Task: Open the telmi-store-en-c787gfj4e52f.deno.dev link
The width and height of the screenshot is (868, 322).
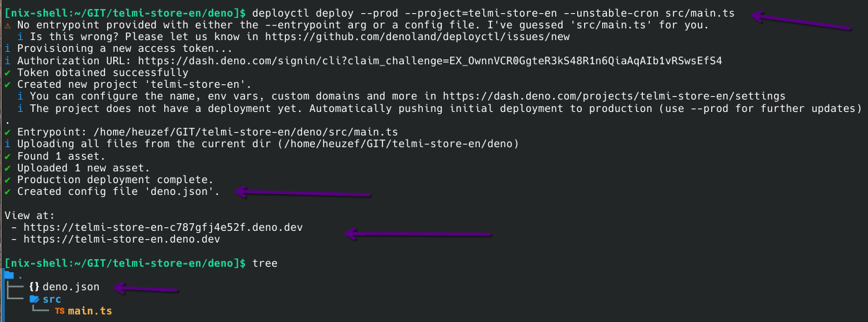Action: click(163, 227)
